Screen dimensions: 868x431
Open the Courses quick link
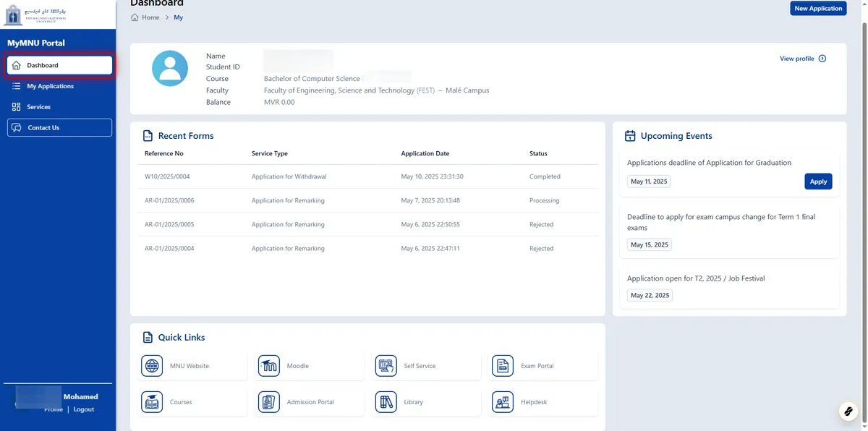click(192, 402)
